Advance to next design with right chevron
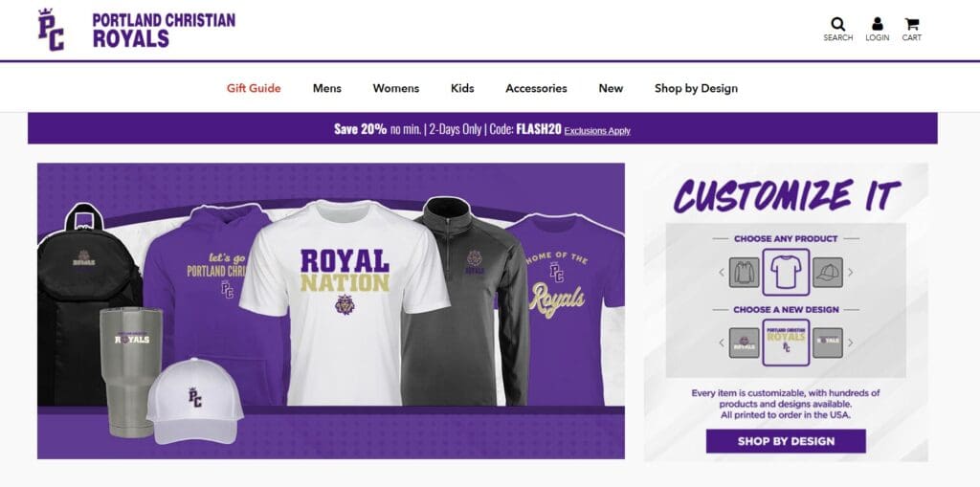The height and width of the screenshot is (487, 980). 850,343
